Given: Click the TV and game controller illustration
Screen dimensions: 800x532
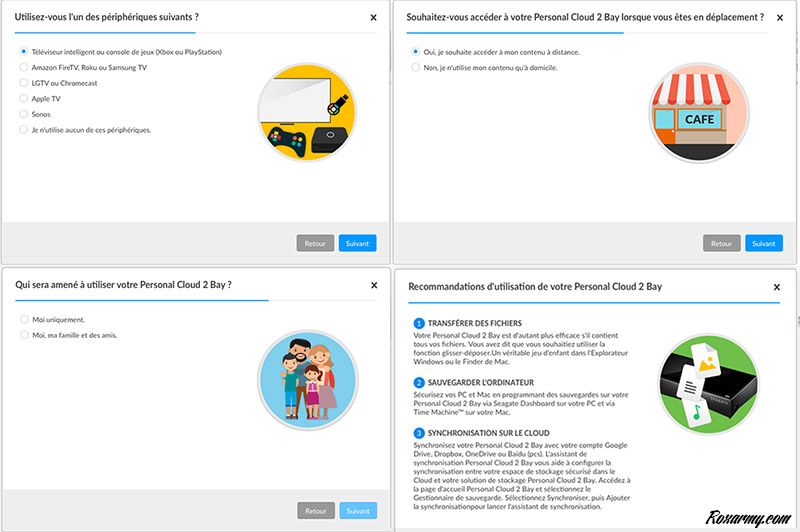Looking at the screenshot, I should pyautogui.click(x=307, y=112).
